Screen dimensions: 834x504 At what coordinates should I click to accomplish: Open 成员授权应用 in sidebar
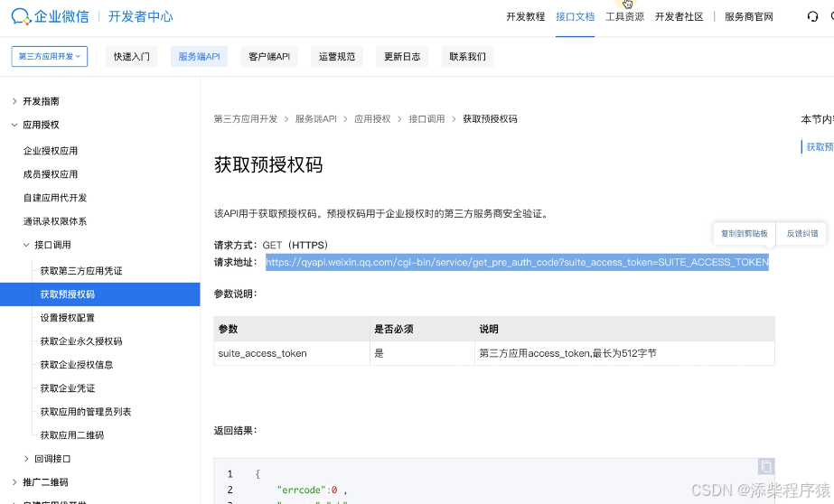click(51, 174)
